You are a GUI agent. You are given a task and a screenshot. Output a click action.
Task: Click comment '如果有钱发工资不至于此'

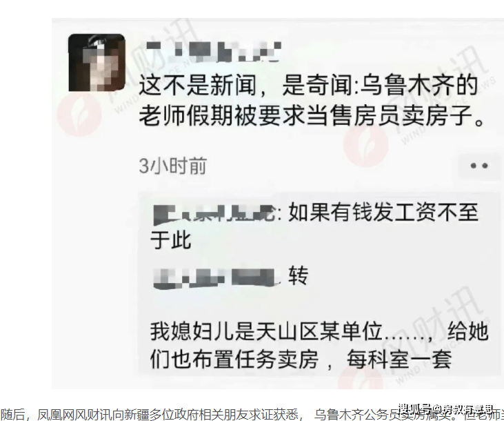tap(315, 226)
